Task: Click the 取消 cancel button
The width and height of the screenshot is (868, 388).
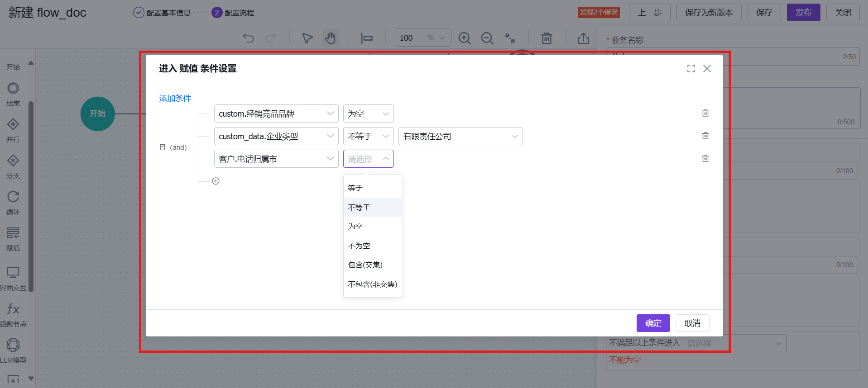Action: 692,323
